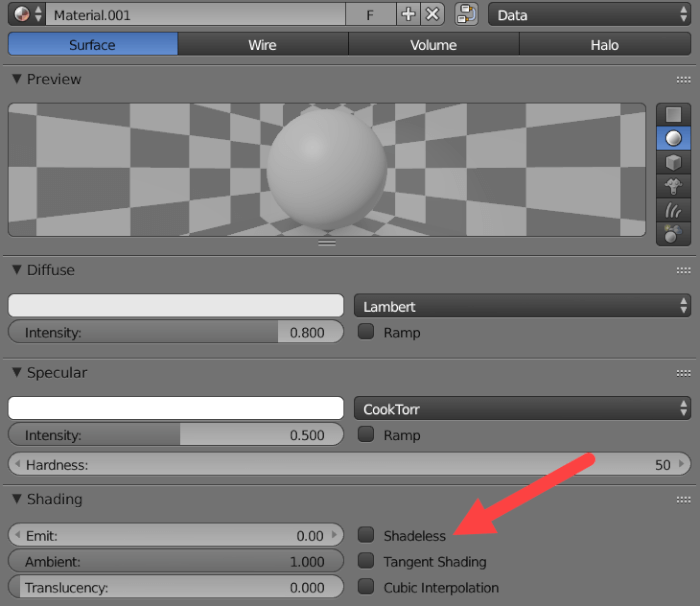Viewport: 700px width, 606px height.
Task: Grab the Diffuse panel drag grip
Action: 683,270
